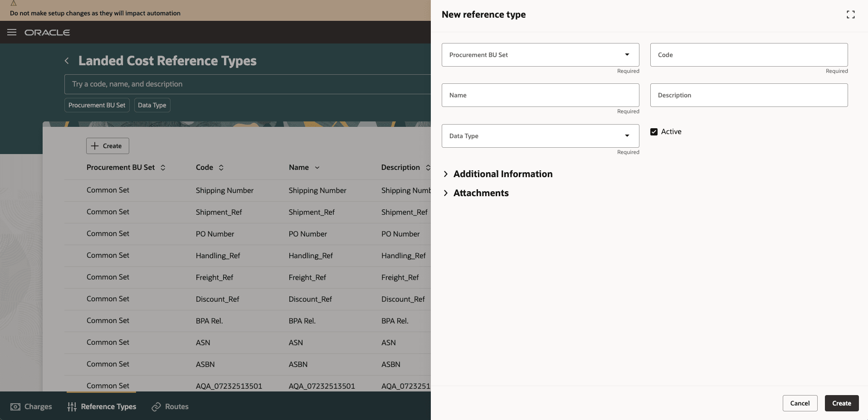Screen dimensions: 868x420
Task: Open the Data Type filter chip
Action: 152,105
